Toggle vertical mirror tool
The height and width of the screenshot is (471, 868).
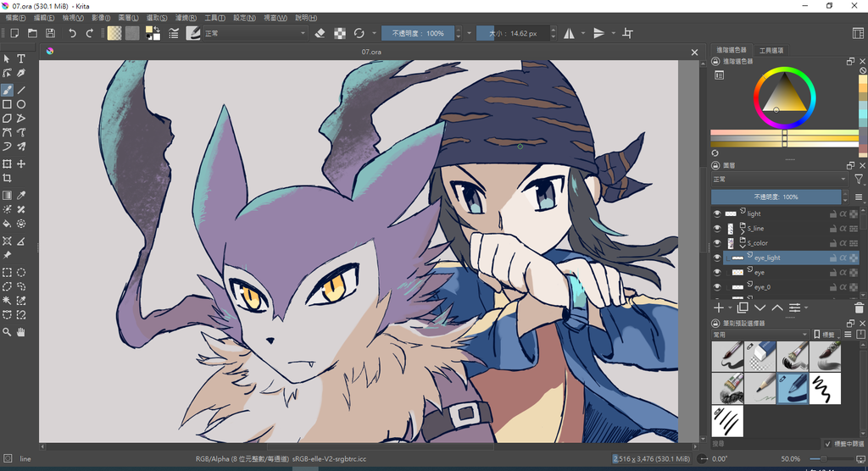pyautogui.click(x=599, y=33)
